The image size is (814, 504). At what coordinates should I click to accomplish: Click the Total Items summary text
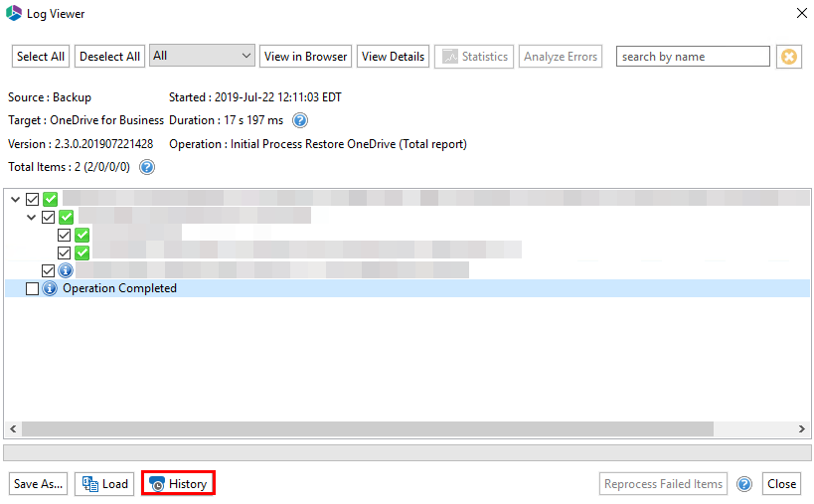pos(69,167)
